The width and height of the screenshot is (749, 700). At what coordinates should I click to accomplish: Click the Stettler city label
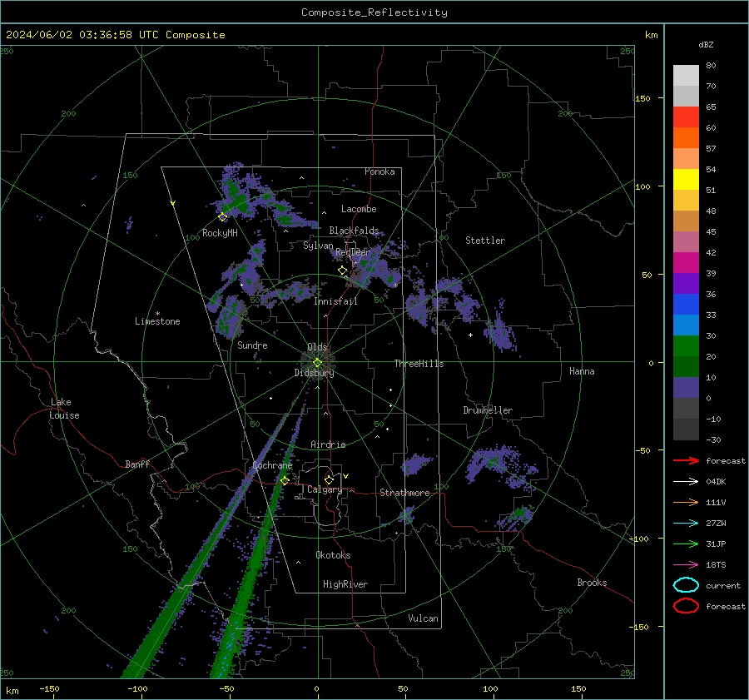485,241
